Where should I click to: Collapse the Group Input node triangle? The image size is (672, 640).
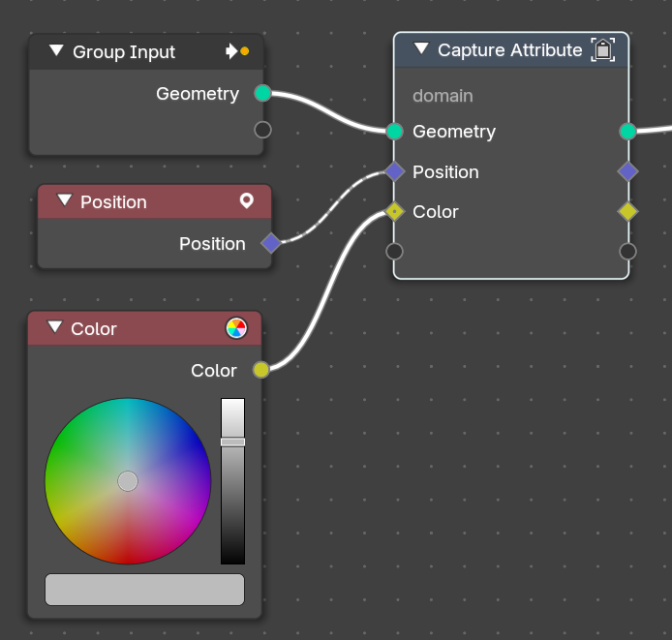[x=56, y=50]
